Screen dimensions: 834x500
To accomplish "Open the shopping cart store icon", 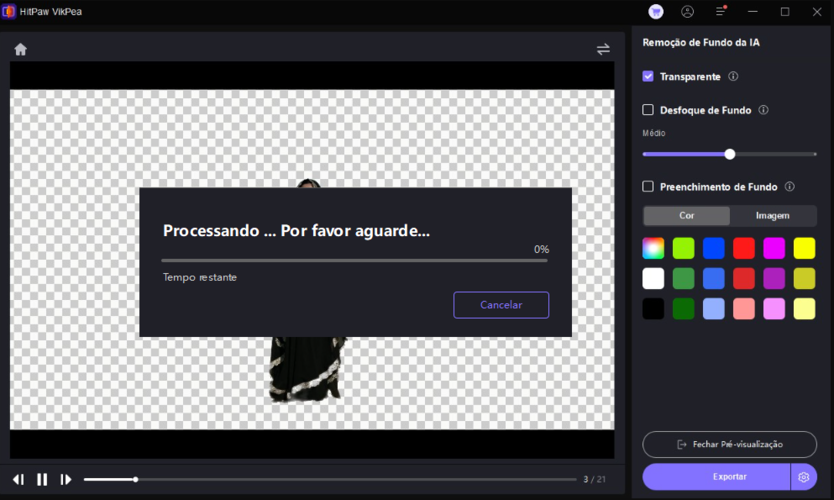I will (x=656, y=11).
